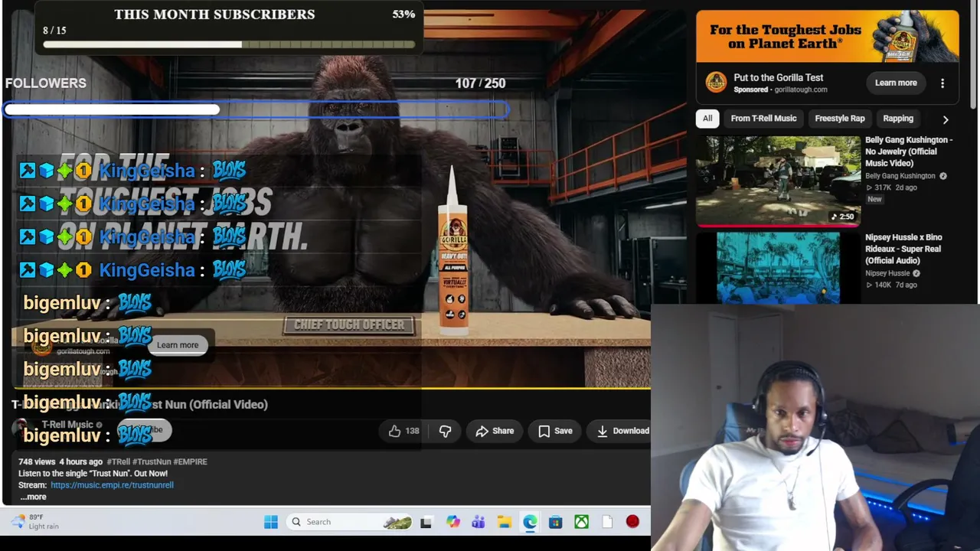Open the music.empi.re stream link
This screenshot has width=980, height=551.
coord(112,485)
